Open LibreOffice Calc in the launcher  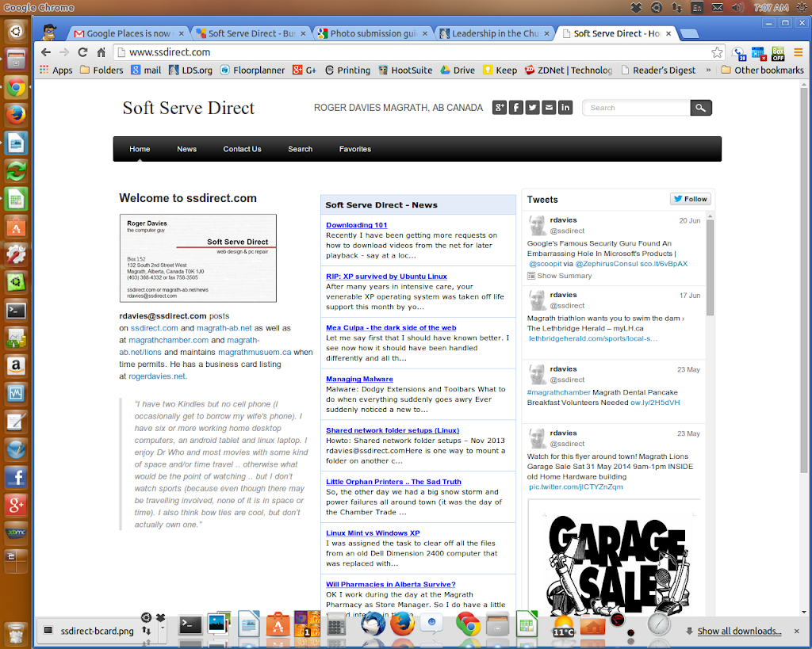click(x=16, y=199)
